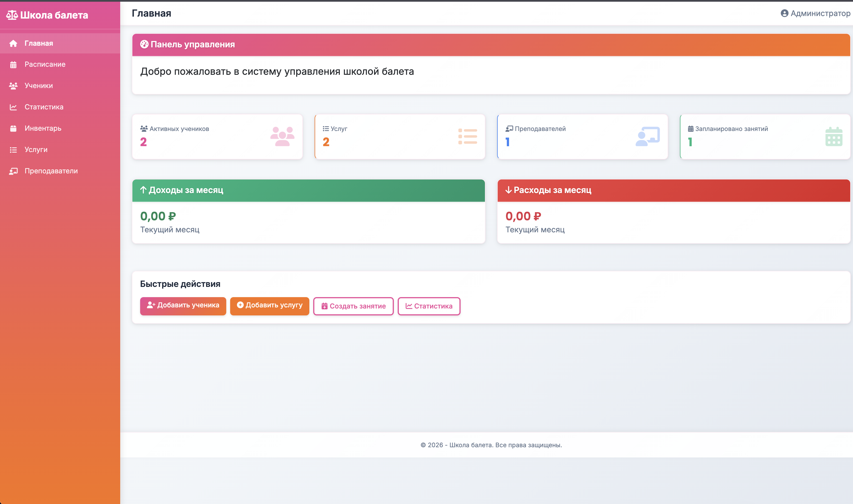Click the calendar icon on Запланировано занятий card
This screenshot has width=853, height=504.
834,136
